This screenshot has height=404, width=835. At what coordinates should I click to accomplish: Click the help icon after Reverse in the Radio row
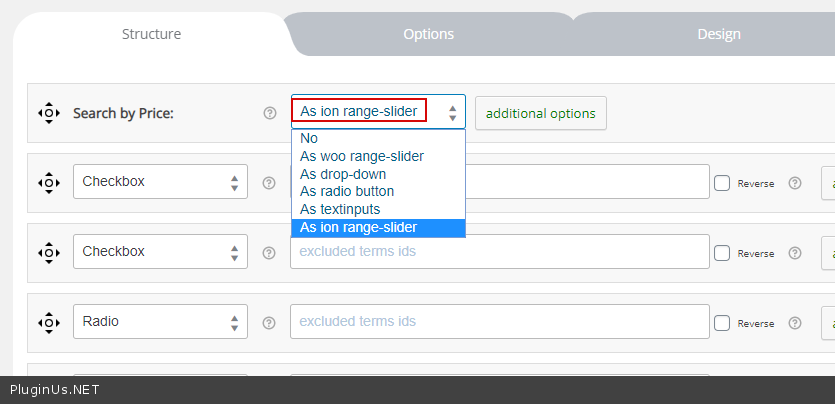click(795, 323)
